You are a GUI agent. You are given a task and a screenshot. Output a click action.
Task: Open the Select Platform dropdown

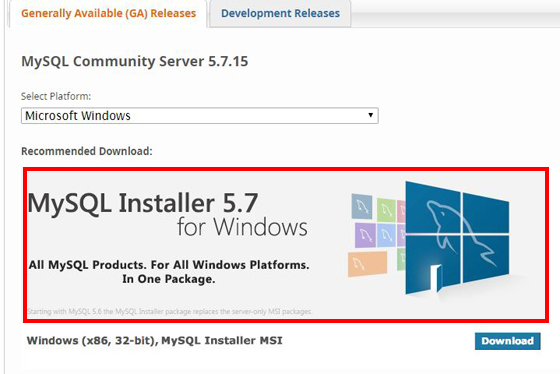200,116
